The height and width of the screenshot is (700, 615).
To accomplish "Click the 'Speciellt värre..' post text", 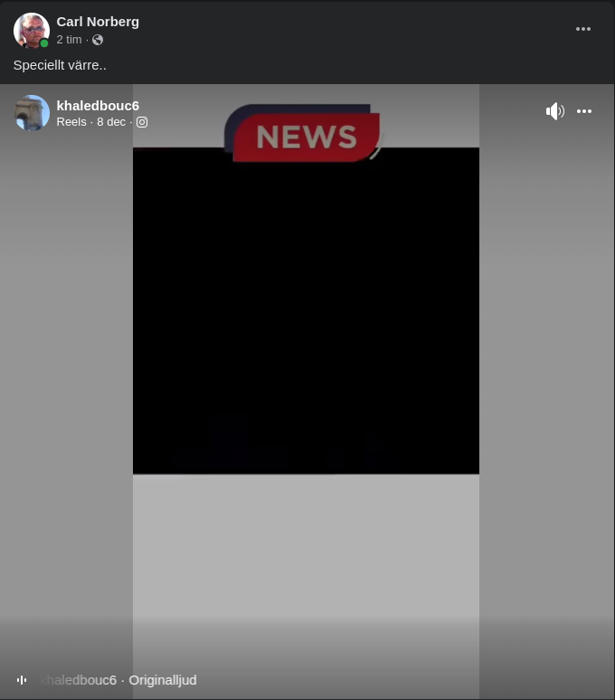I will point(60,65).
